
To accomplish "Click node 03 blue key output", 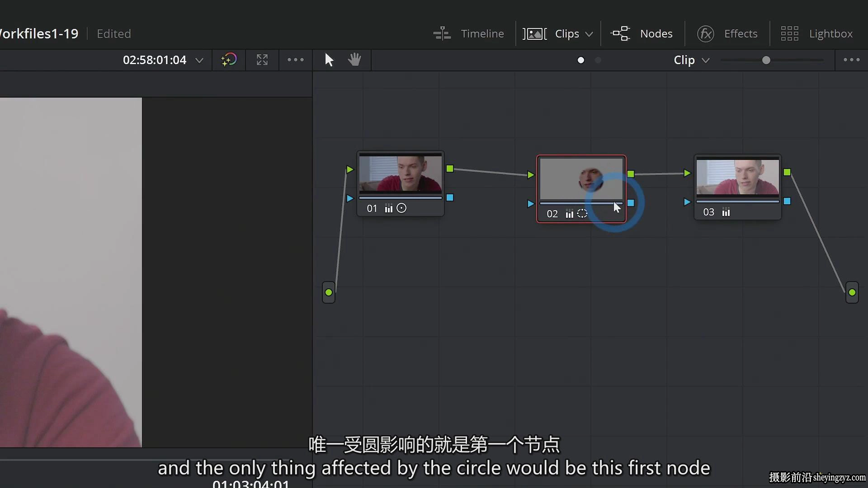I will (x=787, y=201).
